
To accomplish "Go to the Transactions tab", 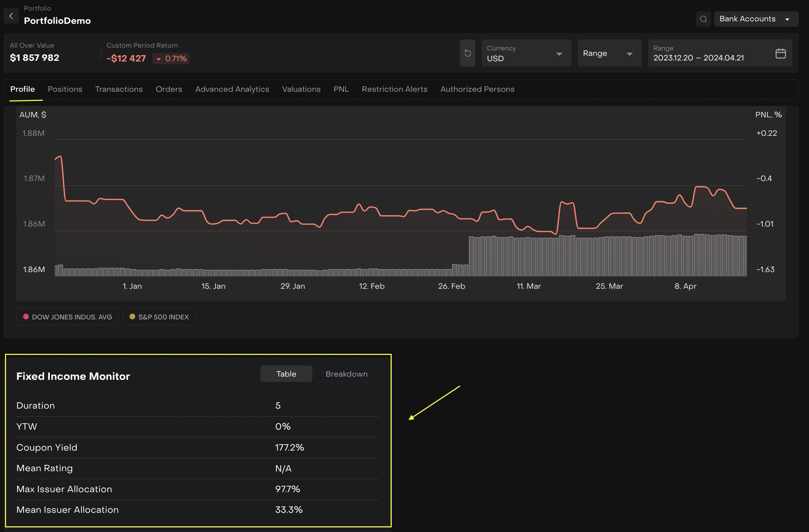I will pyautogui.click(x=119, y=89).
